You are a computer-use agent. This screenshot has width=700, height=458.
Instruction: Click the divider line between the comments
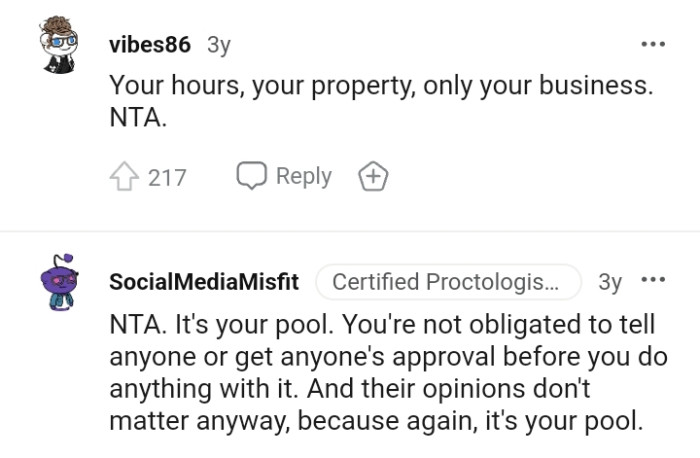pyautogui.click(x=350, y=232)
